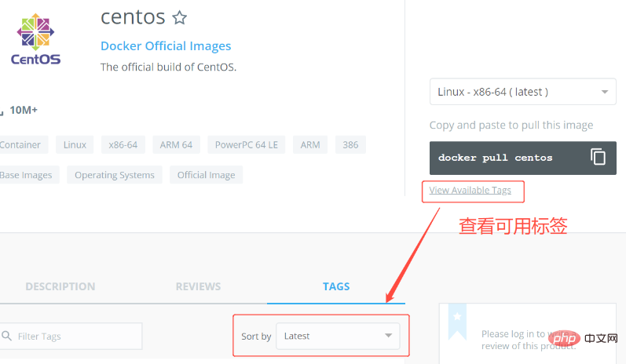Star the centos repository
The width and height of the screenshot is (626, 364).
click(180, 17)
